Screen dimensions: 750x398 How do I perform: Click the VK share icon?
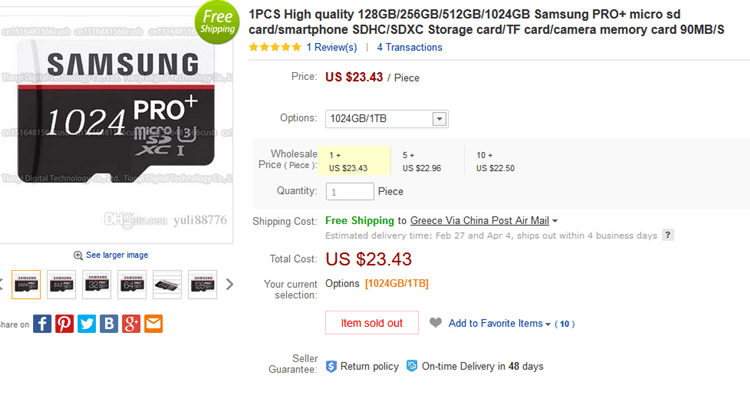coord(109,324)
